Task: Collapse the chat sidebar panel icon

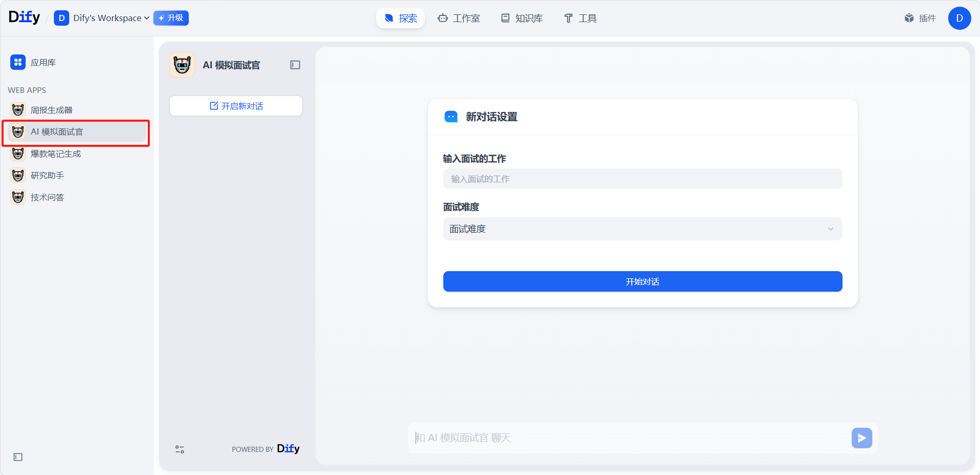Action: click(x=295, y=65)
